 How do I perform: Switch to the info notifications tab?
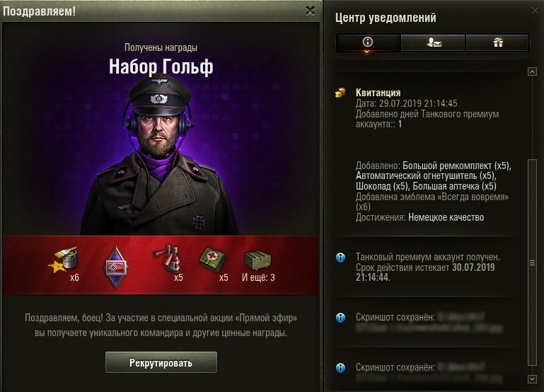pyautogui.click(x=368, y=42)
